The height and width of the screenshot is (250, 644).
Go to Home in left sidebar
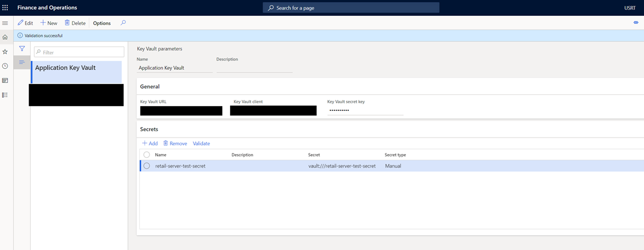tap(5, 37)
